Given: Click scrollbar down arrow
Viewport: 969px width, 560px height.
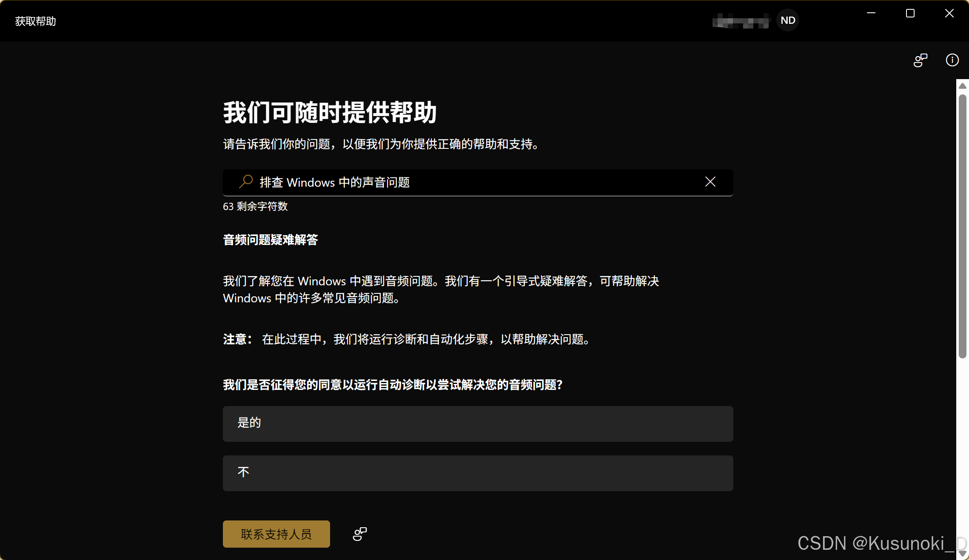Looking at the screenshot, I should pyautogui.click(x=962, y=554).
